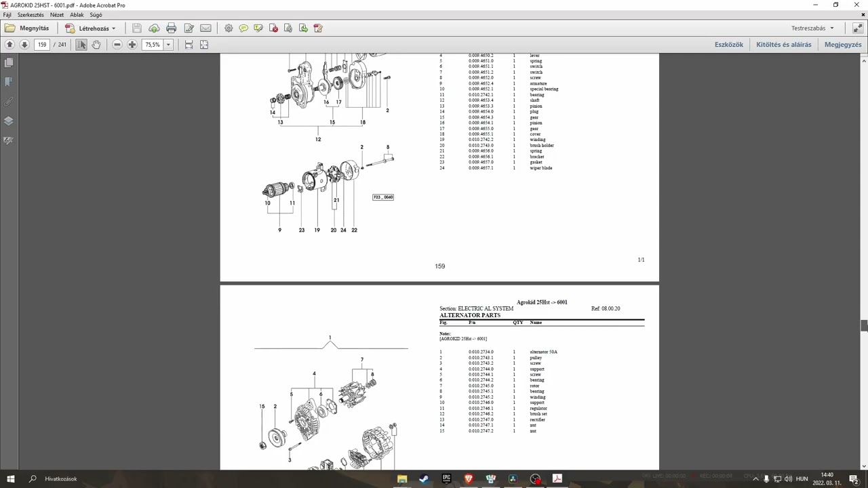
Task: Click the page search document icon
Action: point(288,28)
